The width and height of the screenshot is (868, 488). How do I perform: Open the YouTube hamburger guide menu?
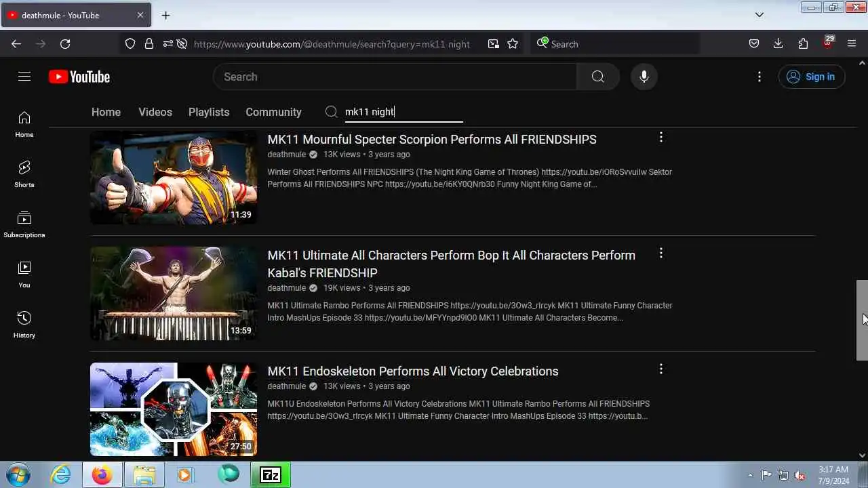pos(24,77)
